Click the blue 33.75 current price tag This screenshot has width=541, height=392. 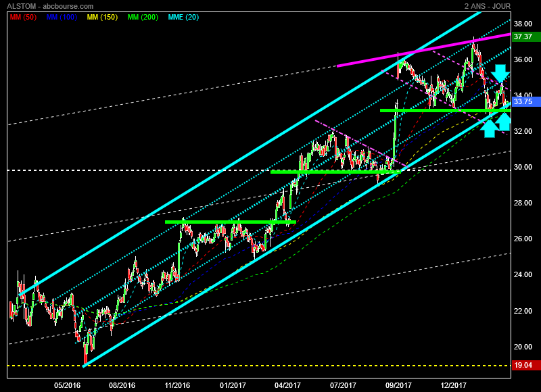pyautogui.click(x=526, y=101)
